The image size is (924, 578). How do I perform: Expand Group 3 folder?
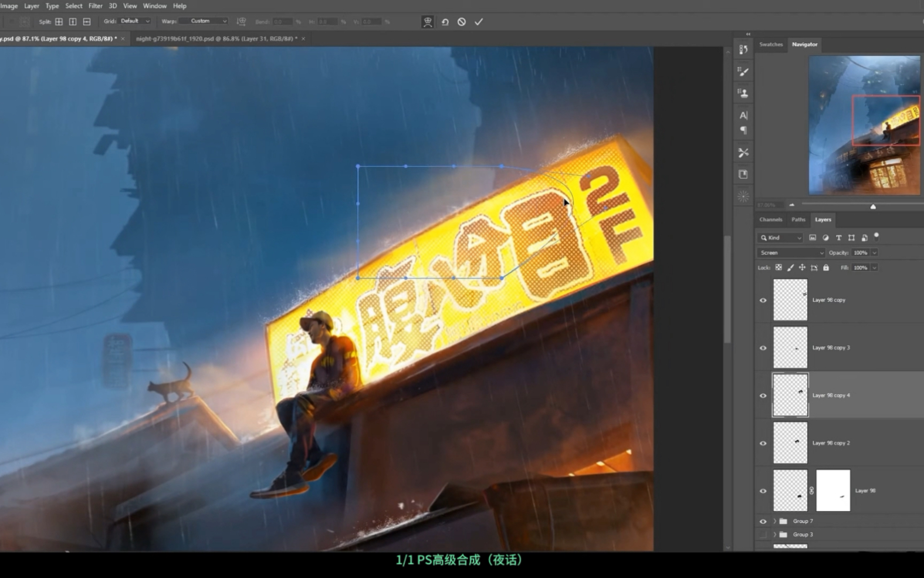point(774,535)
